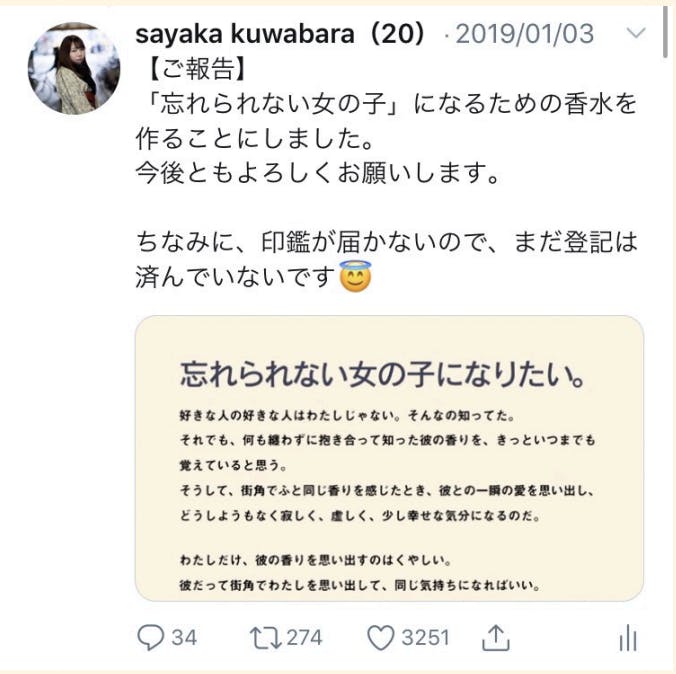Expand the tweet options chevron
676x674 pixels.
(636, 33)
